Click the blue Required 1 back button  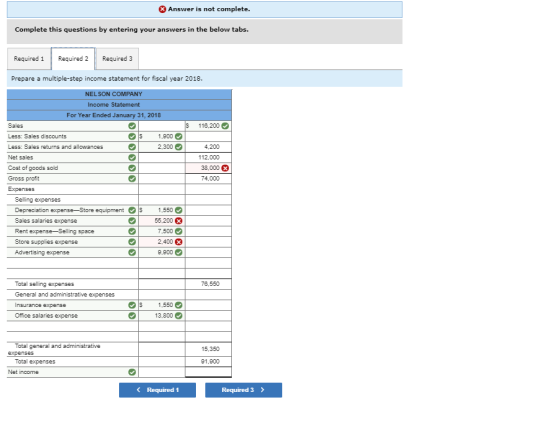tap(158, 390)
